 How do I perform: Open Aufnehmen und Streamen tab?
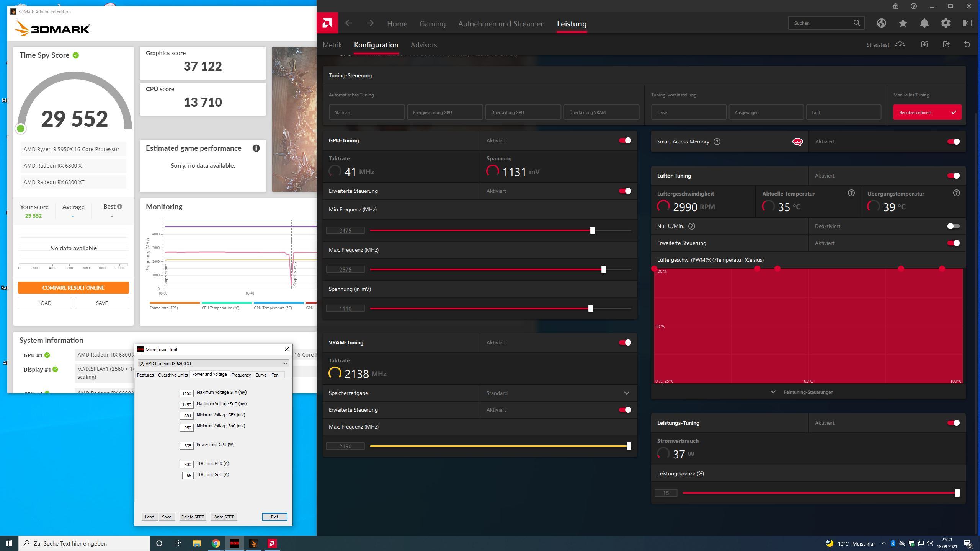click(501, 24)
